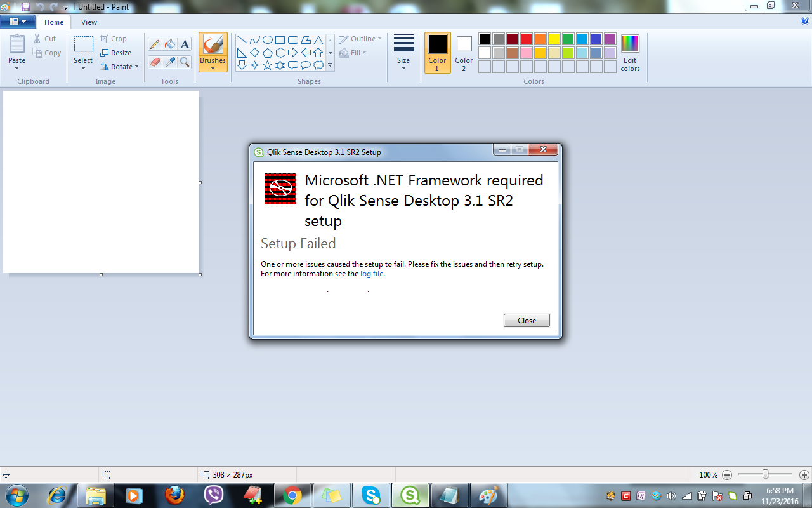This screenshot has width=812, height=508.
Task: Expand the Select dropdown arrow
Action: click(83, 69)
